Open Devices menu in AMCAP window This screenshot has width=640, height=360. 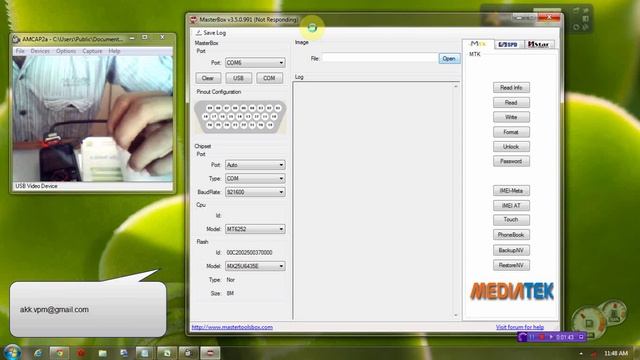click(40, 51)
